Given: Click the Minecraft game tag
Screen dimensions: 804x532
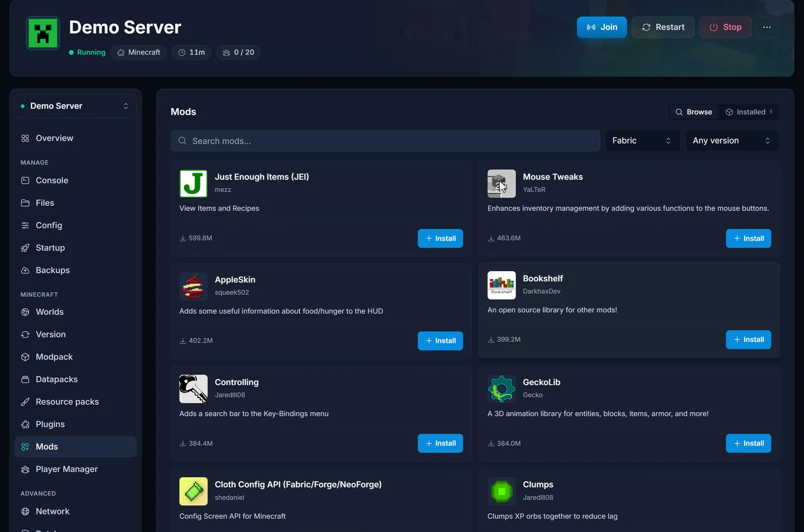Looking at the screenshot, I should coord(139,52).
